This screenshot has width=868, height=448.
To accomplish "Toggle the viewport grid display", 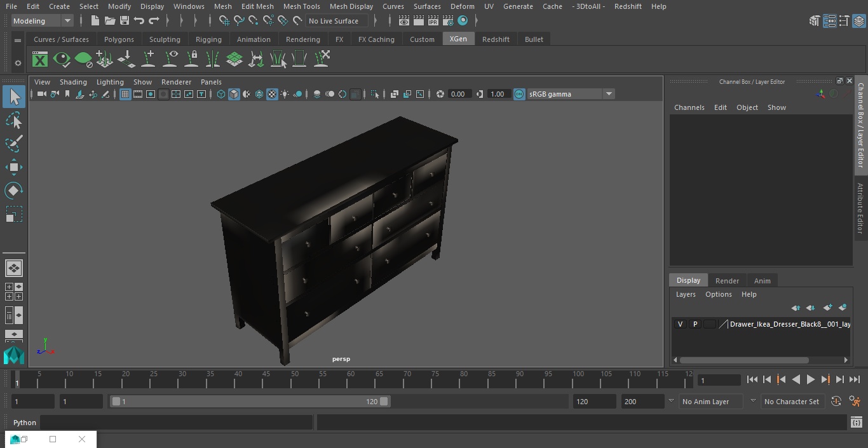I will pyautogui.click(x=125, y=94).
